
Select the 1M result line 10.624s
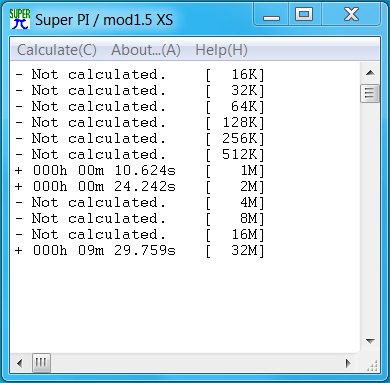pyautogui.click(x=140, y=171)
